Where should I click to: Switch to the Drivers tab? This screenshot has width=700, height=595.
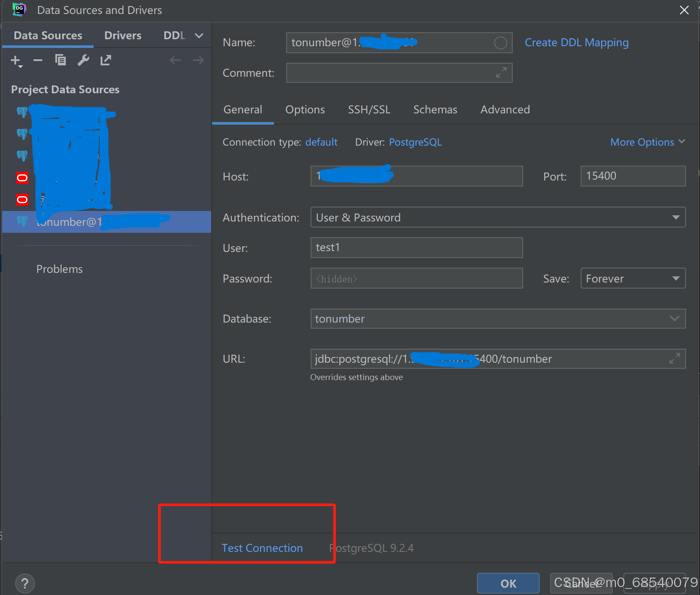123,35
